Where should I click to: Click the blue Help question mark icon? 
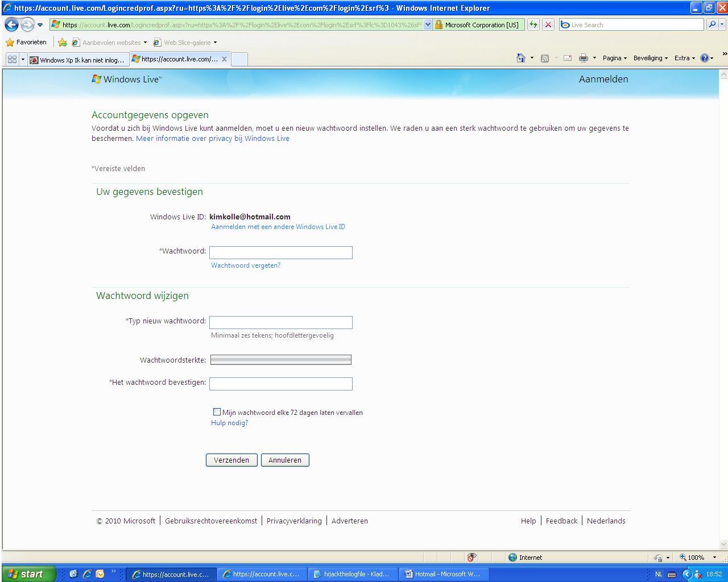pos(705,58)
